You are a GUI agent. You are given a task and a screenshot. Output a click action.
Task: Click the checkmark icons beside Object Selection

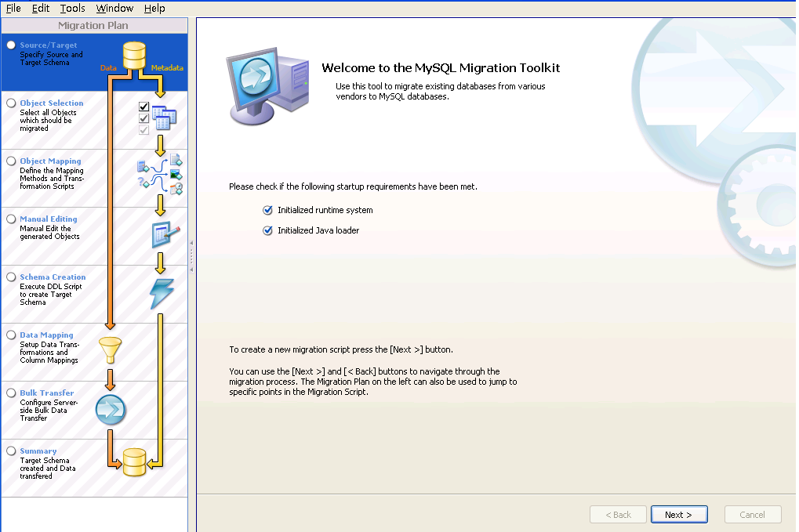[143, 118]
